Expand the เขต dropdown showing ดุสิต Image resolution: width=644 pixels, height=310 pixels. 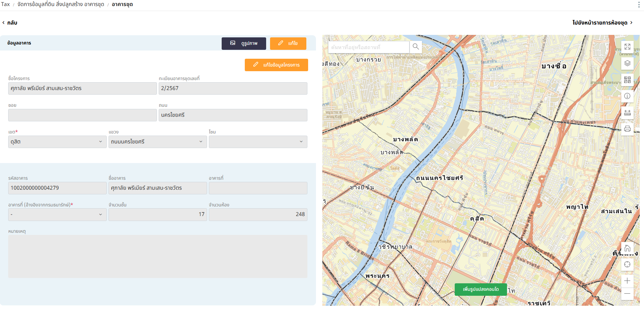pos(57,142)
